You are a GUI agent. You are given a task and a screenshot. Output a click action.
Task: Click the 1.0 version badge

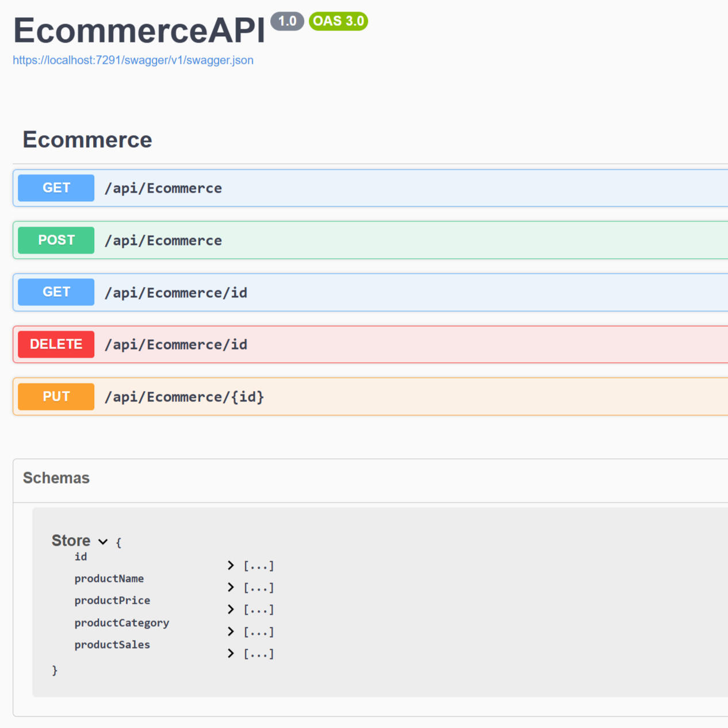pos(288,21)
